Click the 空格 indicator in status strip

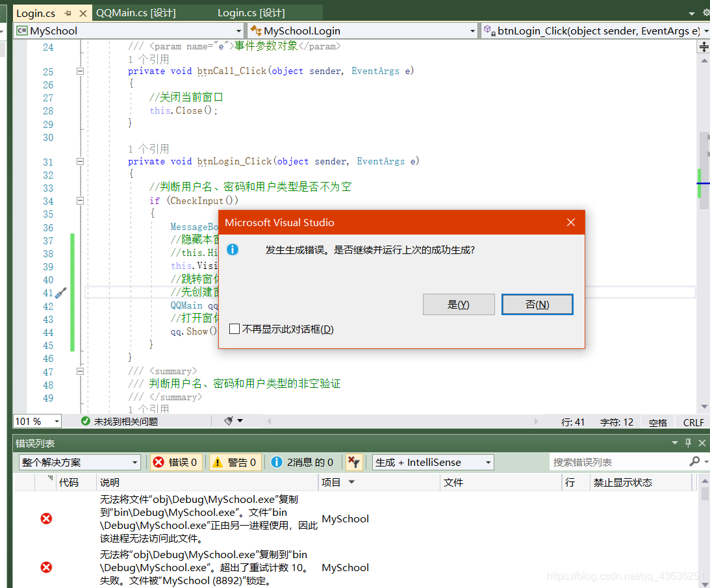click(x=657, y=423)
